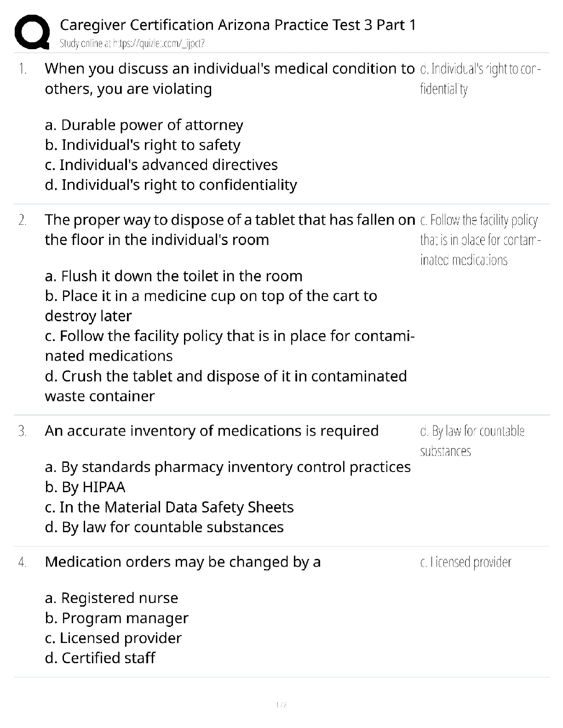Pick option c. Licensed provider

pos(113,638)
